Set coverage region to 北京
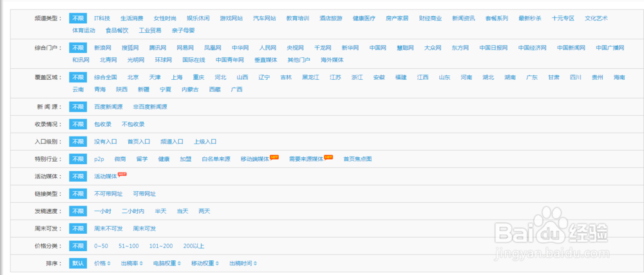 pyautogui.click(x=133, y=77)
